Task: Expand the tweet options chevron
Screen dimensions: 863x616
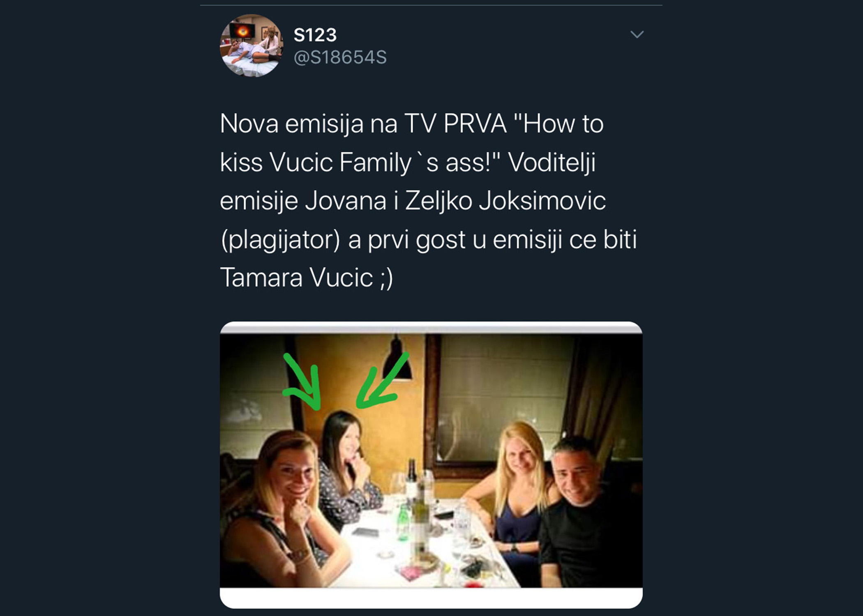Action: pyautogui.click(x=637, y=34)
